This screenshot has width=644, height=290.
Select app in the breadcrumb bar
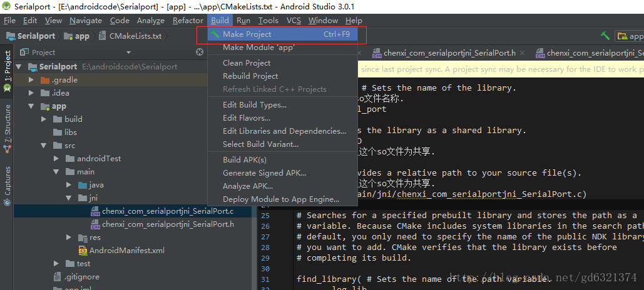pos(82,36)
